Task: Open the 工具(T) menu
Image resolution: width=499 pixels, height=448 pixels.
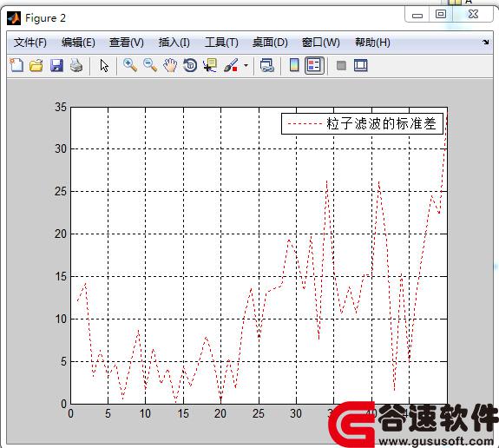Action: (221, 43)
